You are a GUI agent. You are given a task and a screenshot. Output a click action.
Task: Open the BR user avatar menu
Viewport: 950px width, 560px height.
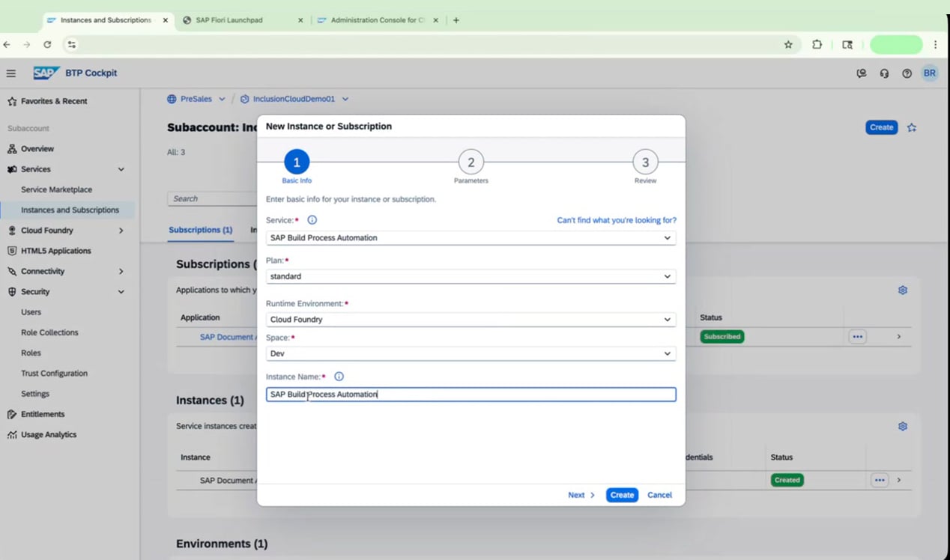pyautogui.click(x=930, y=73)
